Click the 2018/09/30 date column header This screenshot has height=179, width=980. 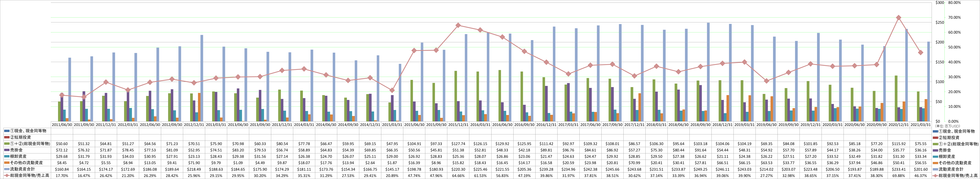700,125
